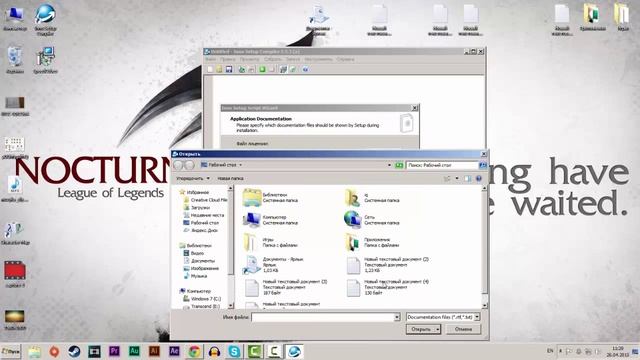This screenshot has width=640, height=360.
Task: Open the file name combo box dropdown
Action: click(397, 317)
